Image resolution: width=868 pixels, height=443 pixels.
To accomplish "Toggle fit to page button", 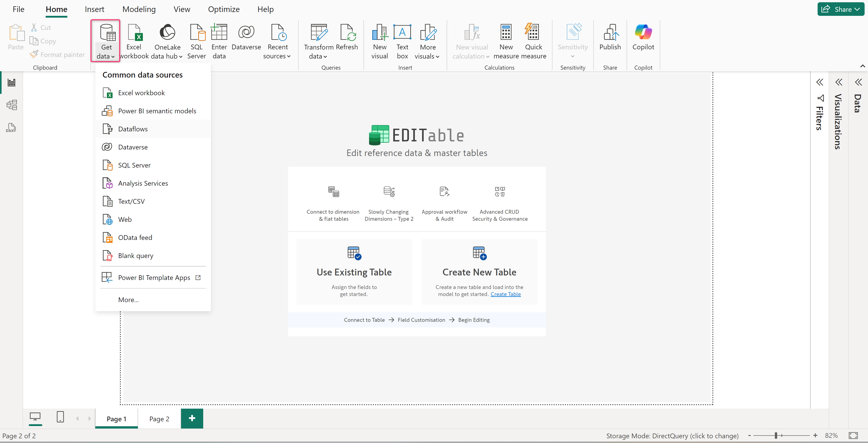I will [853, 435].
